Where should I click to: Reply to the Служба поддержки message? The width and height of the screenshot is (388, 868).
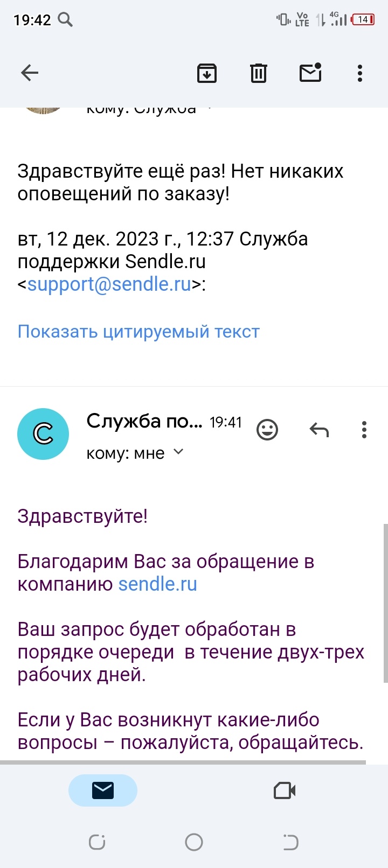coord(319,430)
